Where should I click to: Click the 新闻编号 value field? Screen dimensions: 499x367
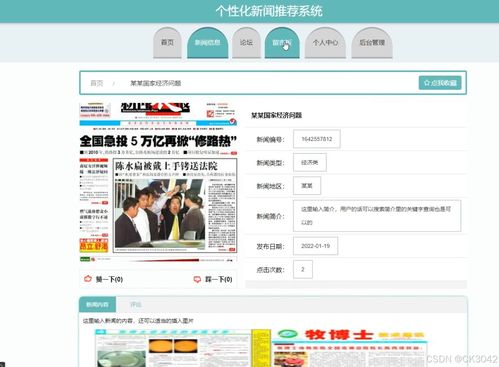click(317, 139)
